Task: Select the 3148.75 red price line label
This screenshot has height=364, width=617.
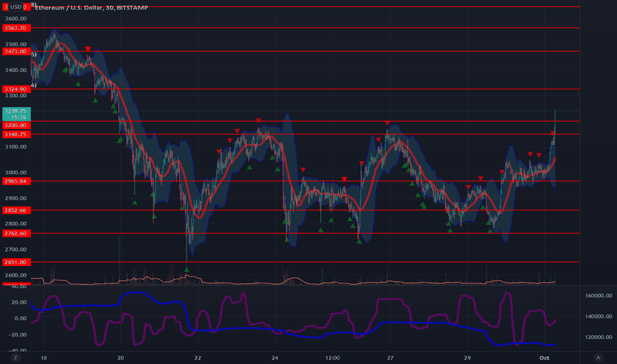Action: pos(16,134)
